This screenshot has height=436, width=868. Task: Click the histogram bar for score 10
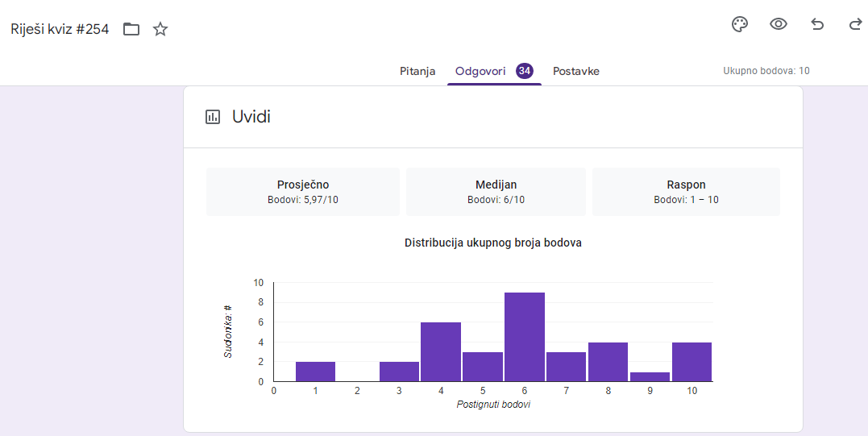pos(692,362)
